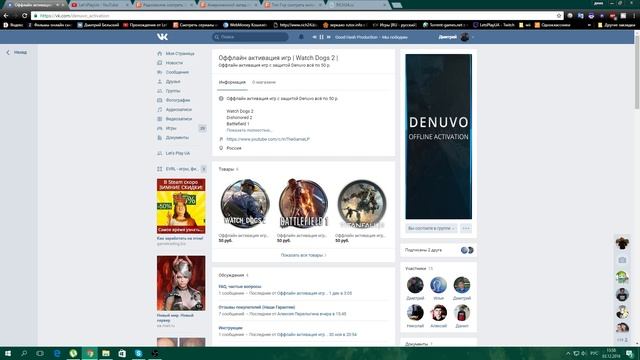Open FAQ, частые вопросы discussion
640x360 pixels.
[240, 287]
